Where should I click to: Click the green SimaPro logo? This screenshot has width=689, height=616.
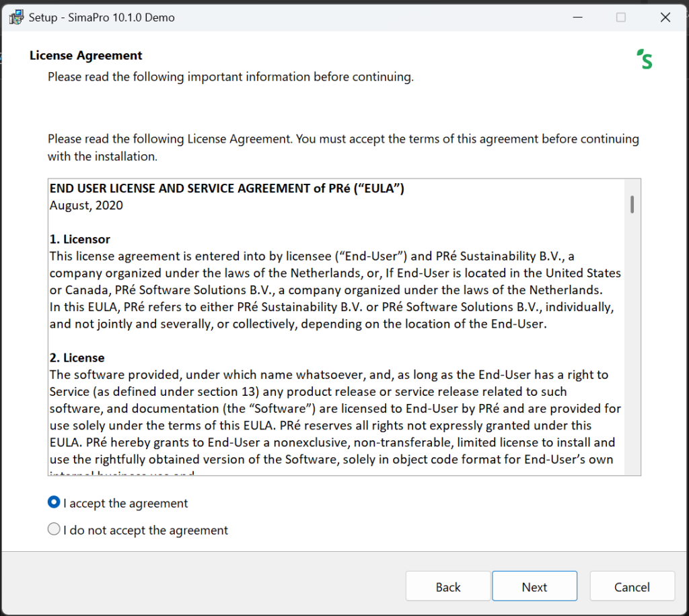click(645, 59)
